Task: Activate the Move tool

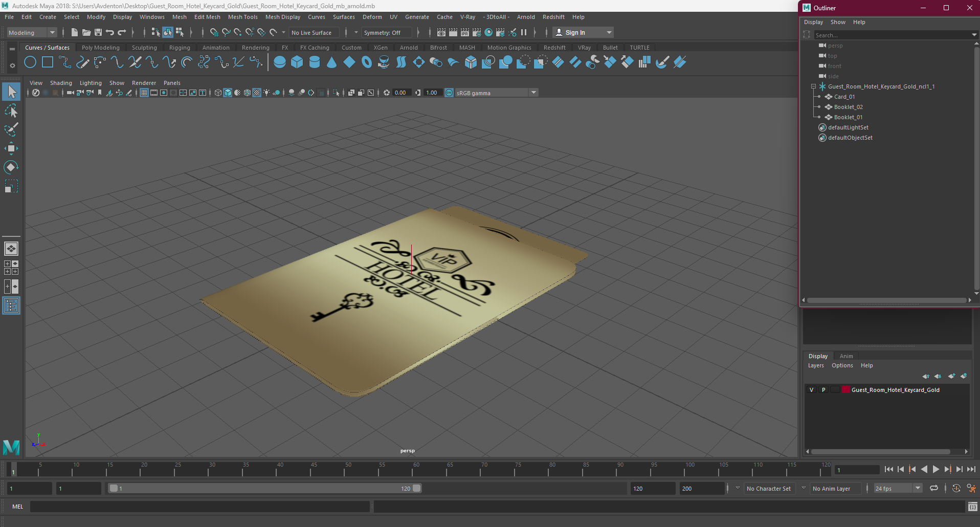Action: click(11, 148)
